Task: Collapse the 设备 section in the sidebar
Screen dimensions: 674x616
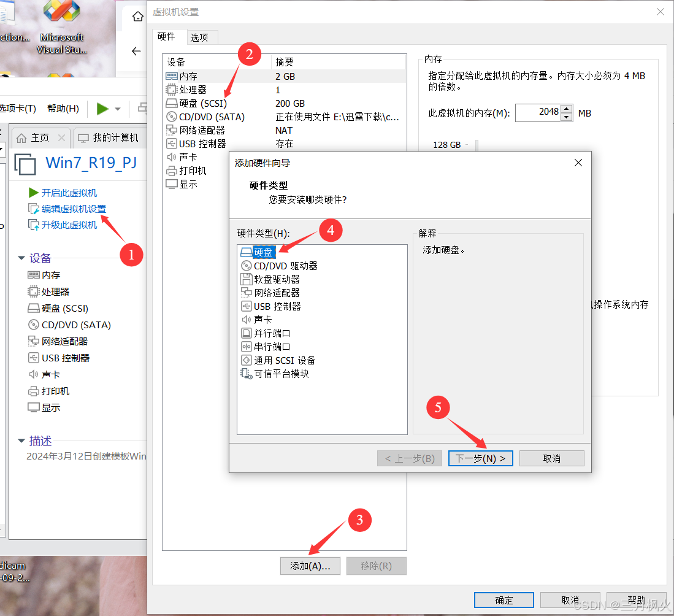Action: coord(21,258)
